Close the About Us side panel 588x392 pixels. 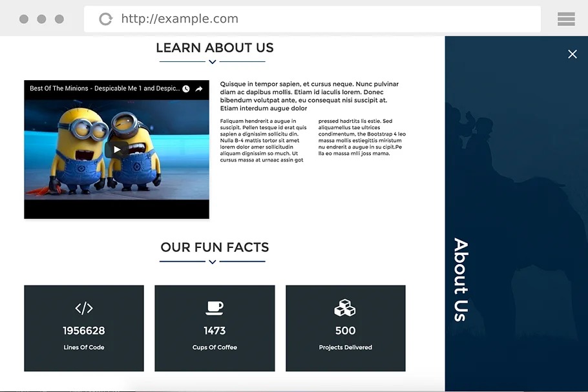pyautogui.click(x=572, y=54)
